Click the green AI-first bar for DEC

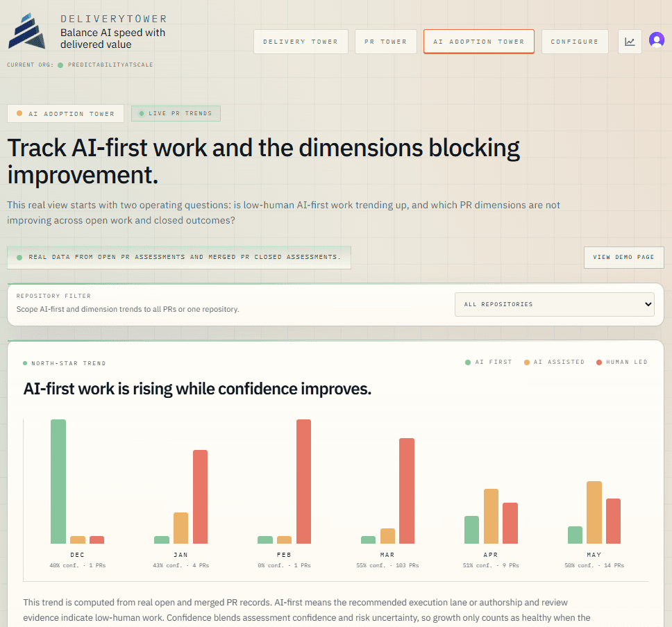[x=58, y=481]
